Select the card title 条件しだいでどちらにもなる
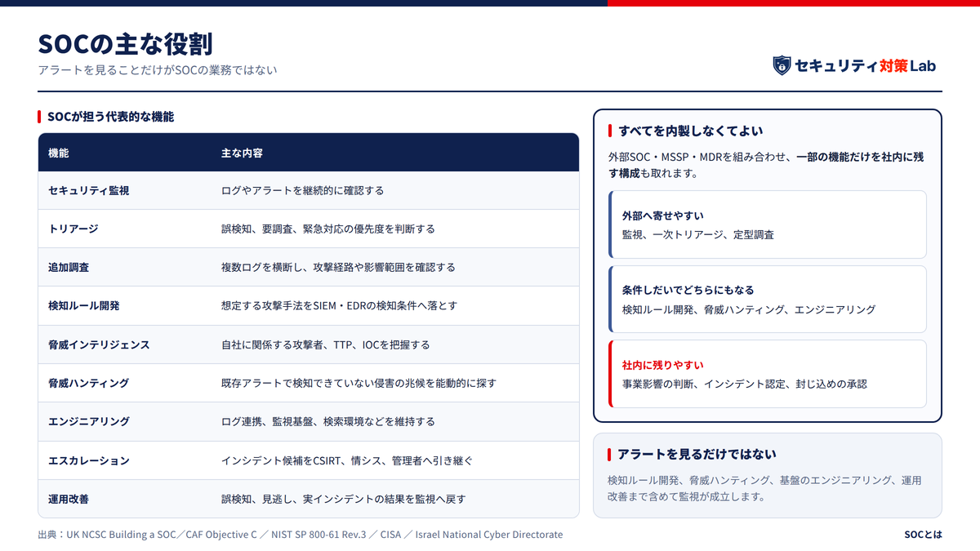The image size is (980, 551). coord(688,290)
